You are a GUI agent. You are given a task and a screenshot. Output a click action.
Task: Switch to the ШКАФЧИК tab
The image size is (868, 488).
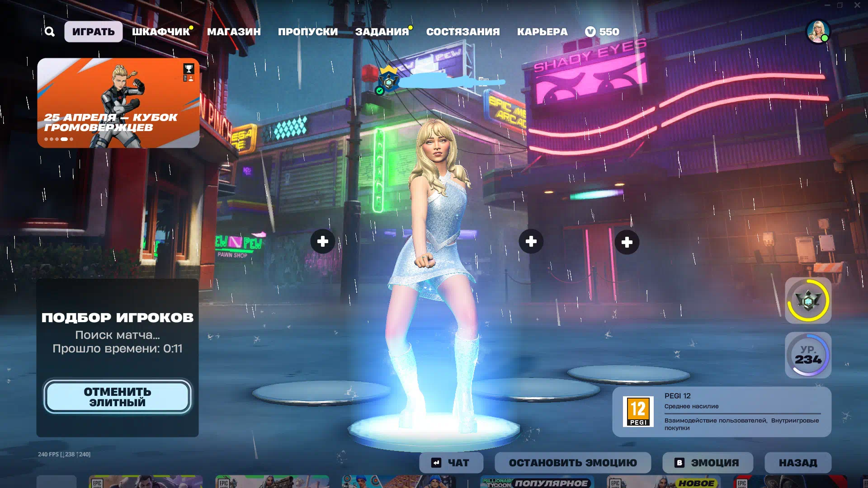pos(160,32)
